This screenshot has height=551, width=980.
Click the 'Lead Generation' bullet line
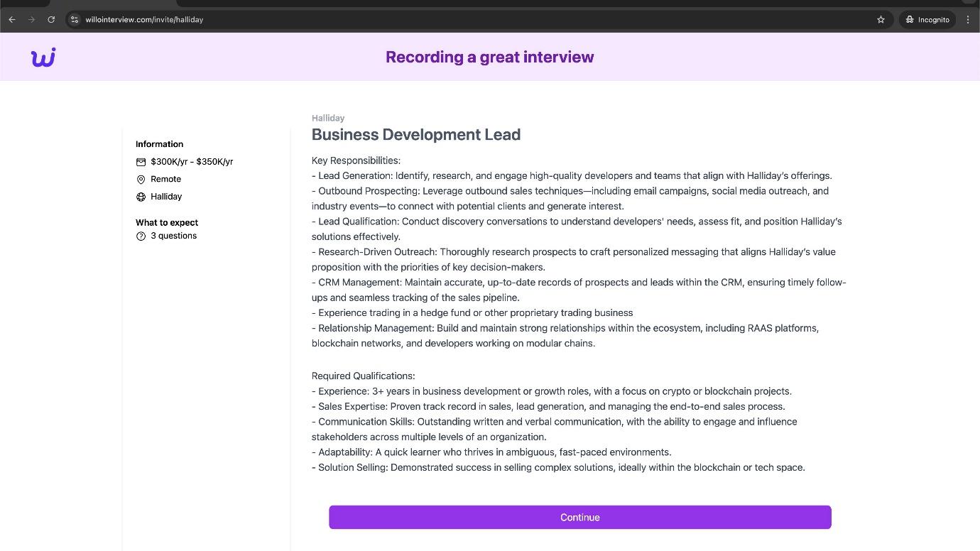[572, 175]
